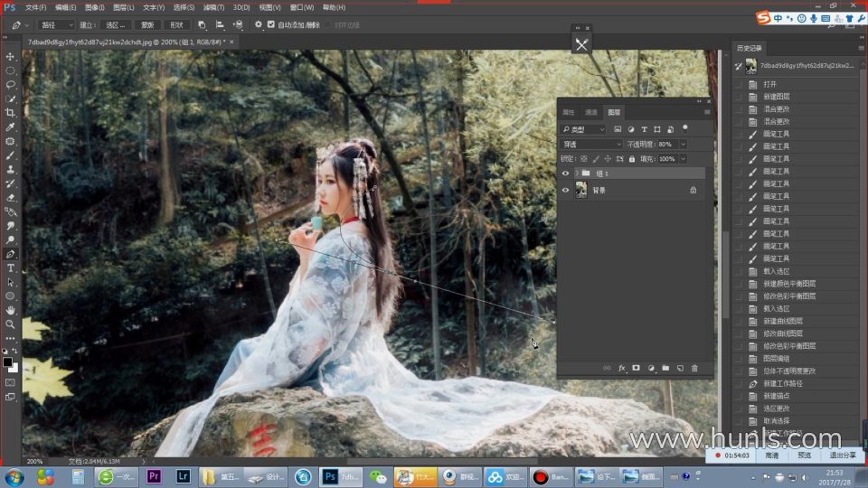The height and width of the screenshot is (488, 868).
Task: Open Layers panel flyout menu
Action: pos(707,112)
